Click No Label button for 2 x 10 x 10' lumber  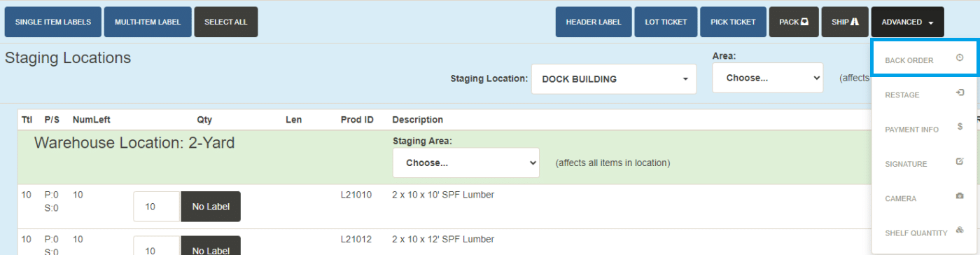[x=211, y=207]
